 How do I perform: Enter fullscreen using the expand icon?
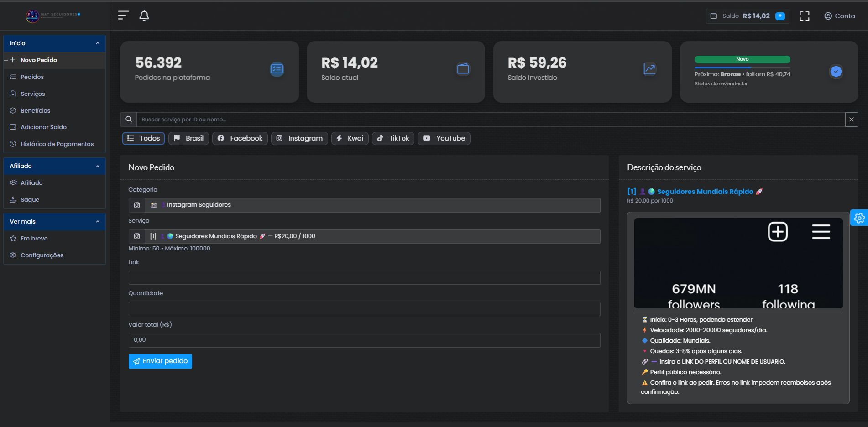805,16
